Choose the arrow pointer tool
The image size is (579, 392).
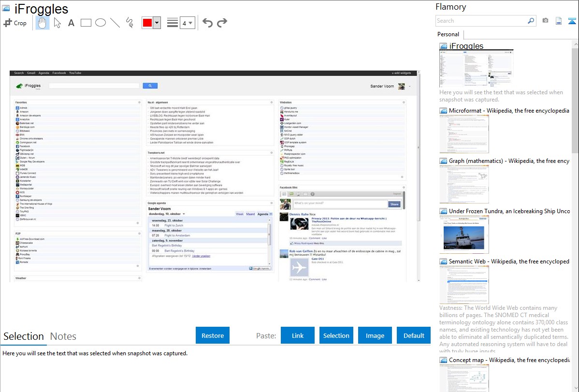pyautogui.click(x=57, y=23)
